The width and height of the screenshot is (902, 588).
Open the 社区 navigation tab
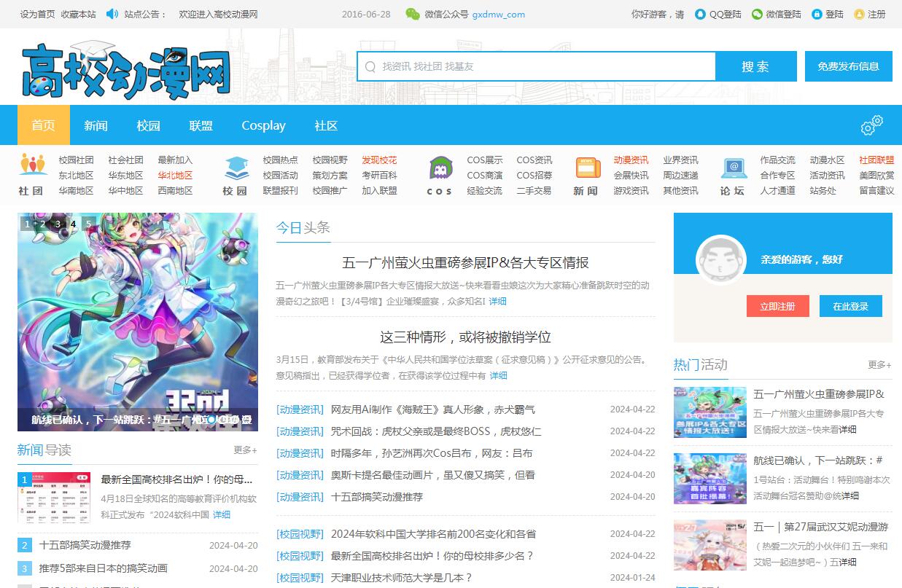(x=326, y=125)
